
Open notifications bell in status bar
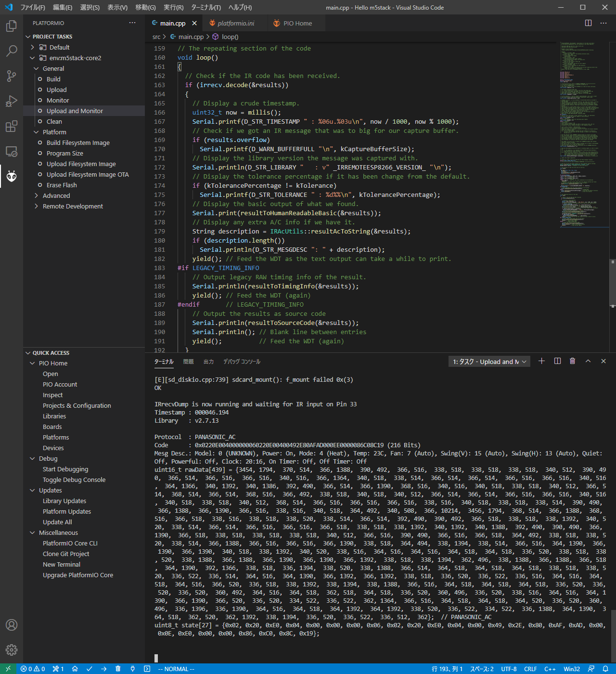[x=605, y=669]
